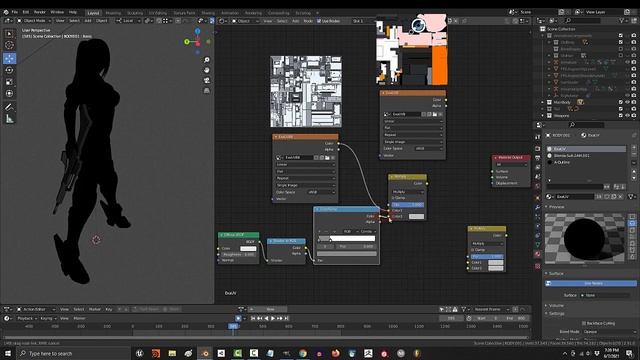
Task: Click the Fac slider on upper Multiply node
Action: [408, 204]
